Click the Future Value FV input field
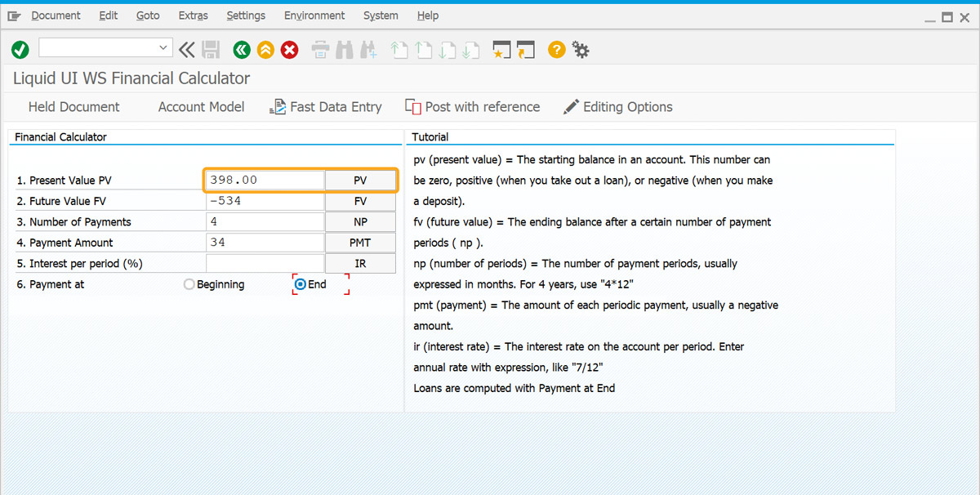The image size is (980, 495). [x=265, y=201]
